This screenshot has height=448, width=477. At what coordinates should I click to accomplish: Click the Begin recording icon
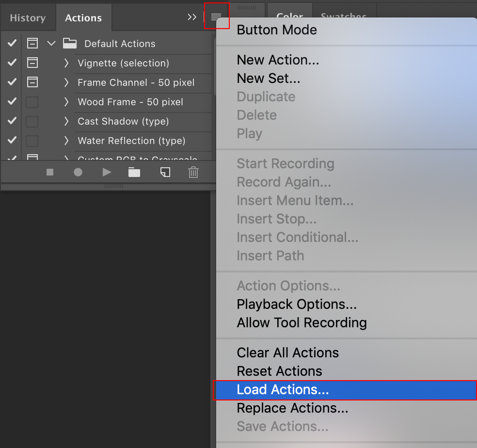coord(78,172)
